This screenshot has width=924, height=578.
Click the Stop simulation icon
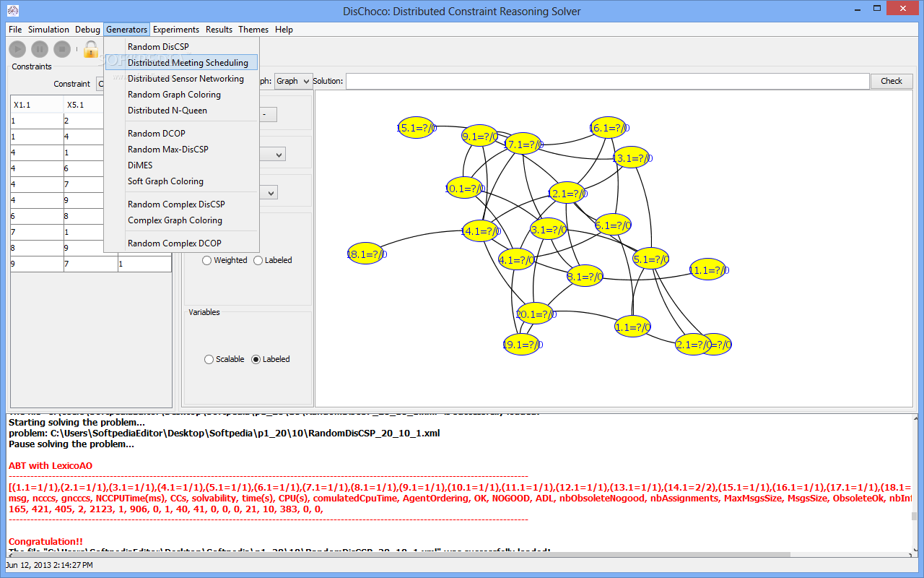pos(62,49)
